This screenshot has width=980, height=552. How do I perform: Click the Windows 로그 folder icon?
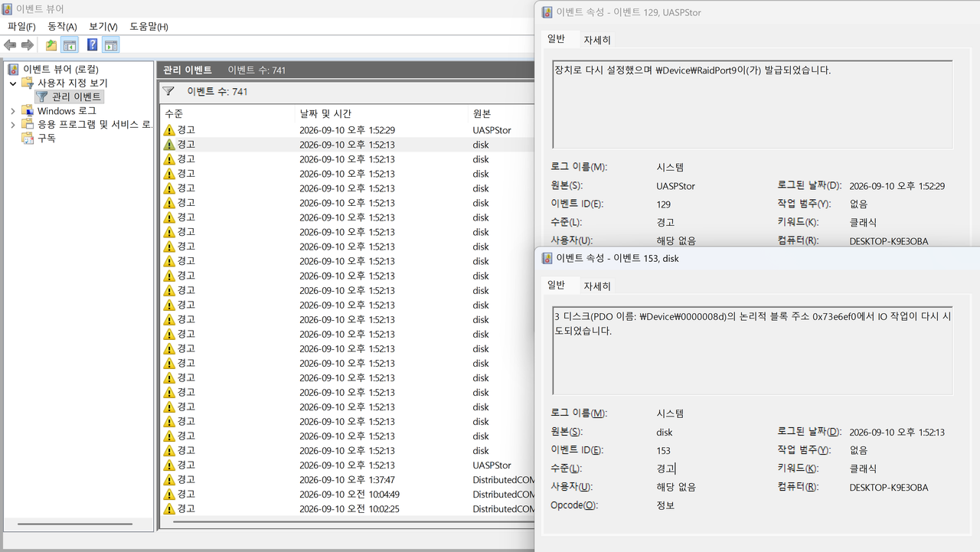[x=28, y=111]
